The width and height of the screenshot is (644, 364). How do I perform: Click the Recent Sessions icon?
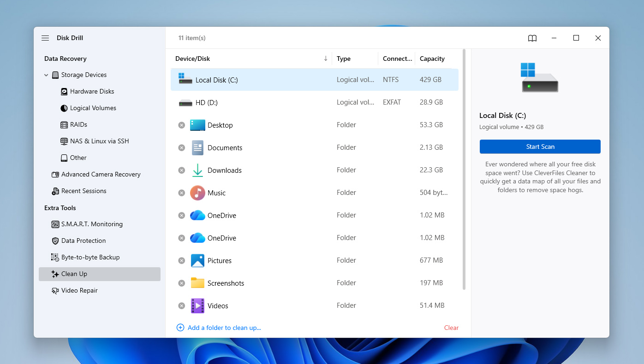(x=55, y=191)
